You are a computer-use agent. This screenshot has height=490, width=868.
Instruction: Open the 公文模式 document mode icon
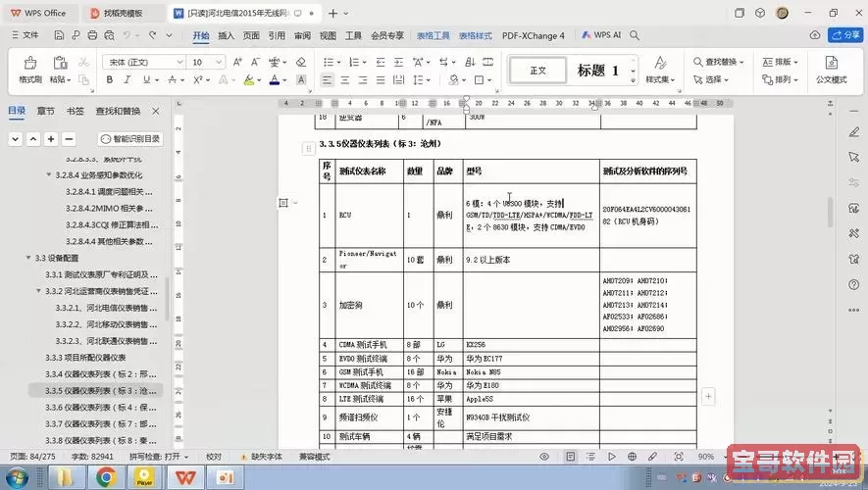[831, 70]
